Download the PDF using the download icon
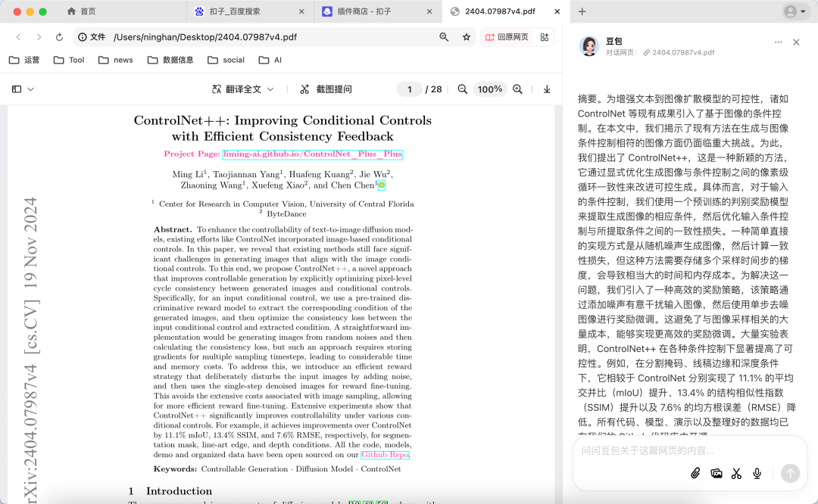This screenshot has height=504, width=818. click(x=547, y=89)
